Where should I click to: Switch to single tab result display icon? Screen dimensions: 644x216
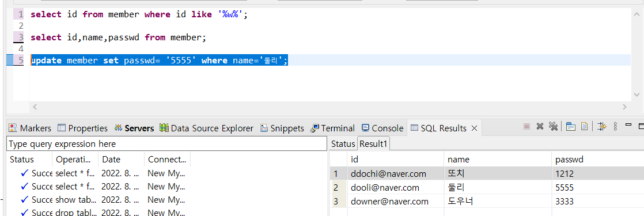570,127
